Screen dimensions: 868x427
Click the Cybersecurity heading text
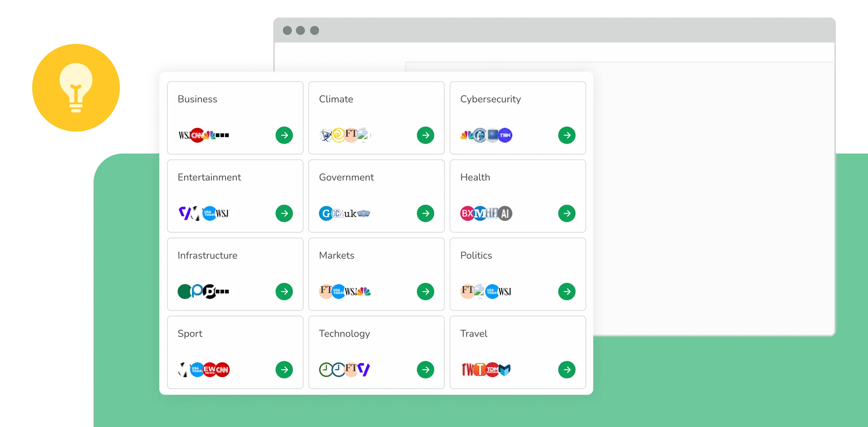(490, 99)
